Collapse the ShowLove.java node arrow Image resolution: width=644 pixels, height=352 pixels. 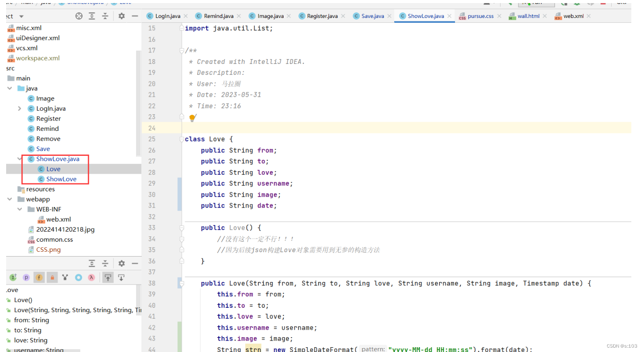click(x=20, y=159)
